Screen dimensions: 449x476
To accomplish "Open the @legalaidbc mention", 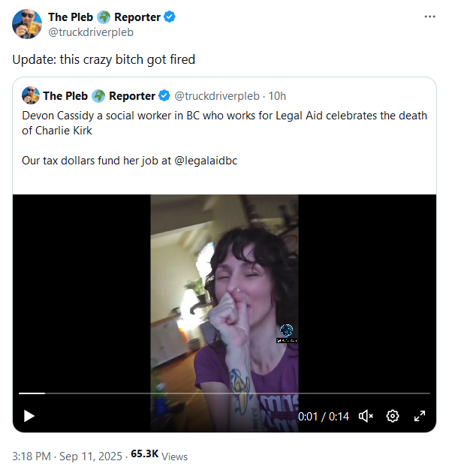I will tap(206, 160).
